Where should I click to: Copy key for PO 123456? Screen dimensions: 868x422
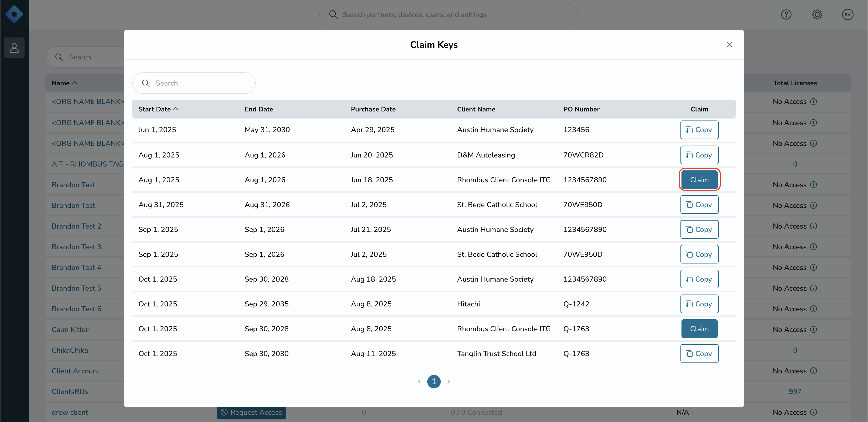pos(699,130)
